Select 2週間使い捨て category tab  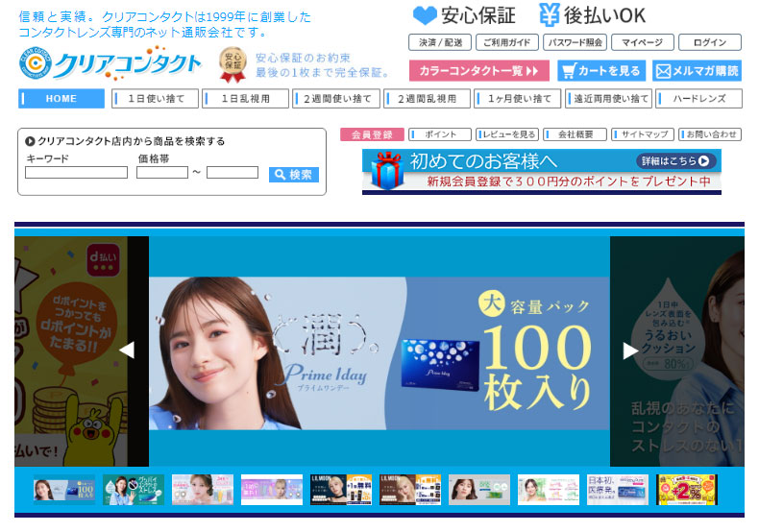[x=336, y=99]
